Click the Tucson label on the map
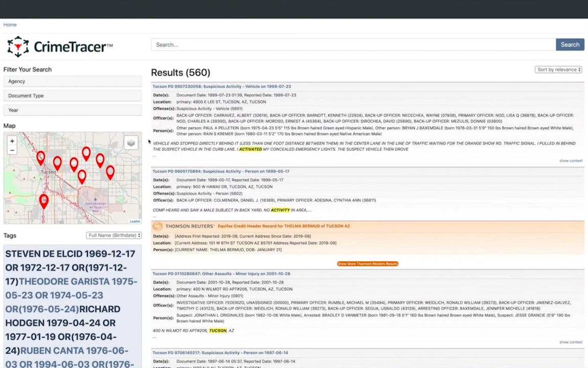The width and height of the screenshot is (588, 368). point(49,172)
